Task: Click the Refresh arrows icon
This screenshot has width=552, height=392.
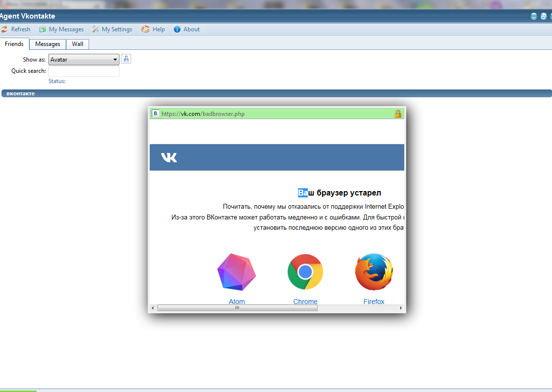Action: (4, 29)
